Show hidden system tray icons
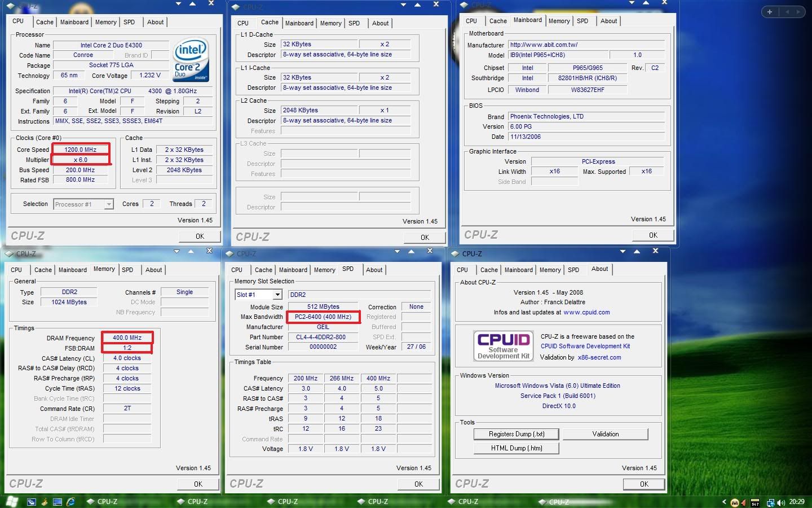 [725, 502]
